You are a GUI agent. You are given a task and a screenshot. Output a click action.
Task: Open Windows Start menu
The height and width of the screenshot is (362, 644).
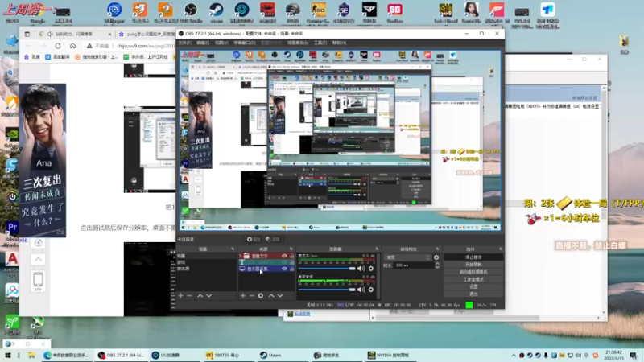tap(7, 356)
